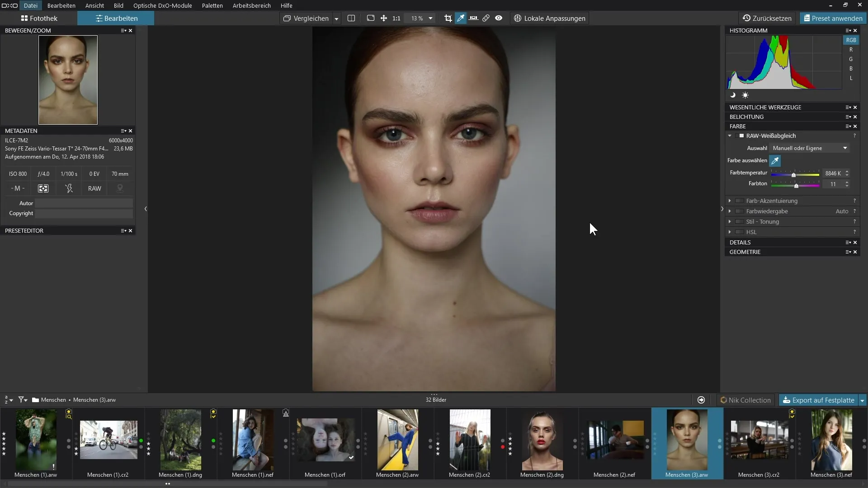Expand the Farbwiedergabe section
868x488 pixels.
pos(730,211)
